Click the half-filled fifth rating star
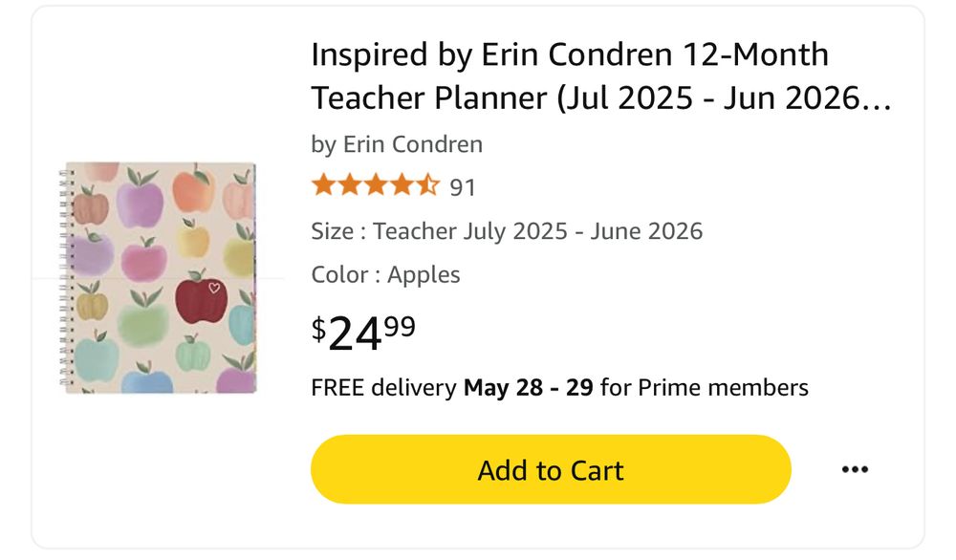 pyautogui.click(x=428, y=184)
